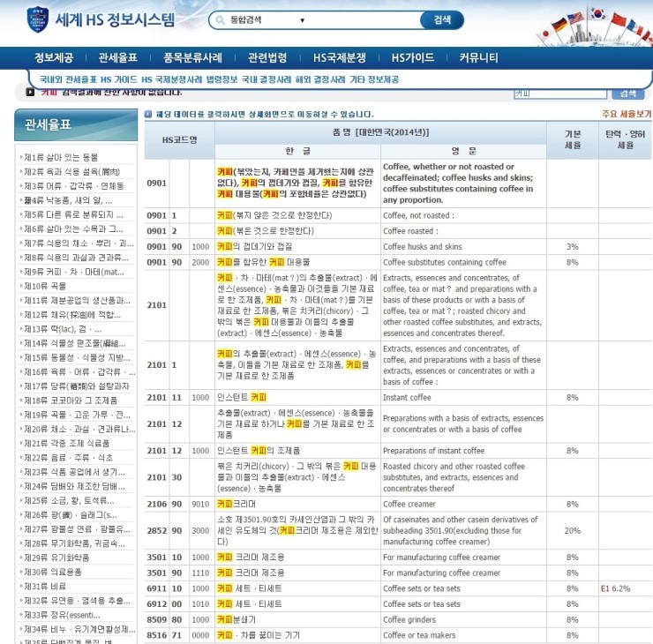
Task: Select 제24류 담배 tree item
Action: [74, 486]
